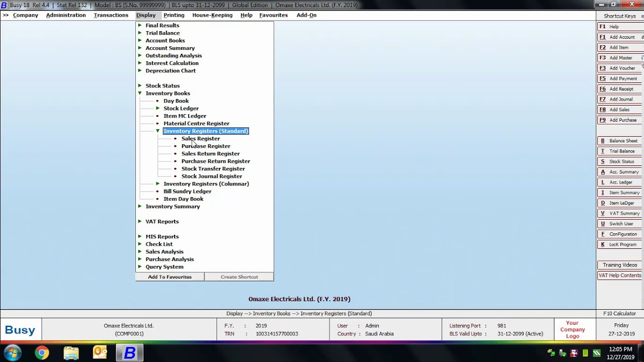The width and height of the screenshot is (644, 362).
Task: Open the Stock Transfer Register
Action: point(213,169)
